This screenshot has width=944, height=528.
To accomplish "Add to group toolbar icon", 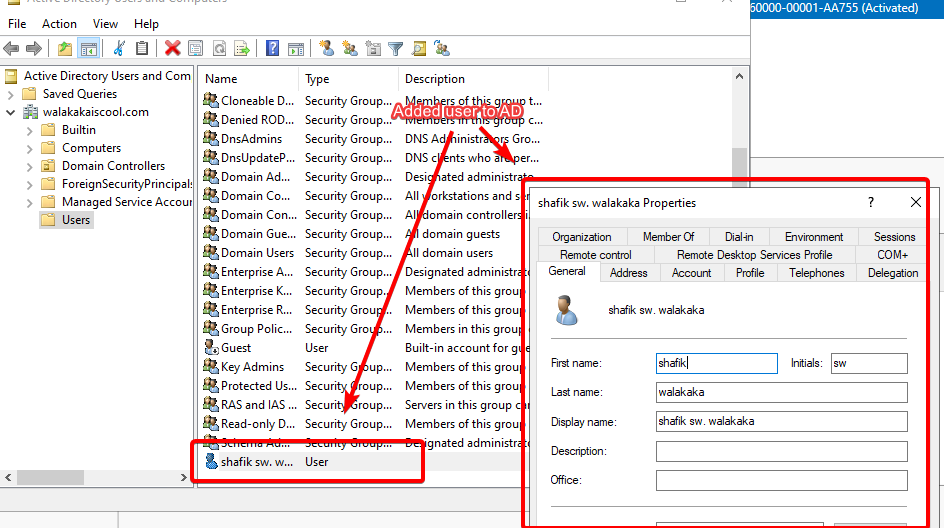I will click(x=442, y=49).
